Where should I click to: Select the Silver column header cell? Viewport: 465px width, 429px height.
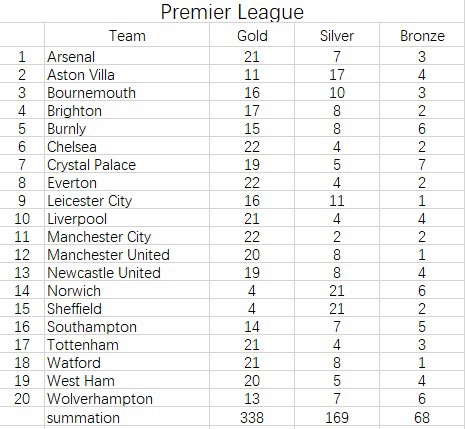(337, 35)
